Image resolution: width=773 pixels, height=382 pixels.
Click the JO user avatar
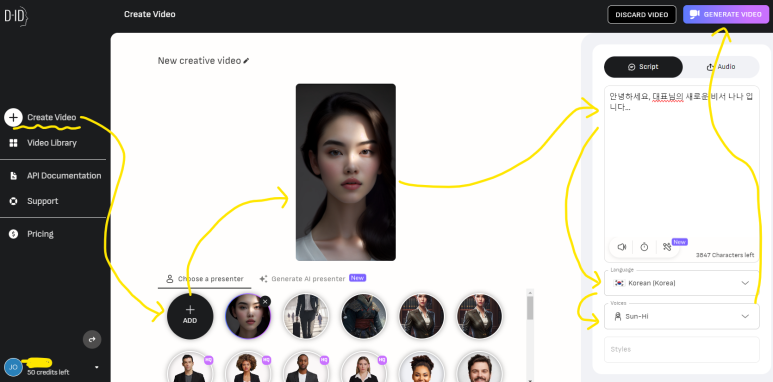13,367
